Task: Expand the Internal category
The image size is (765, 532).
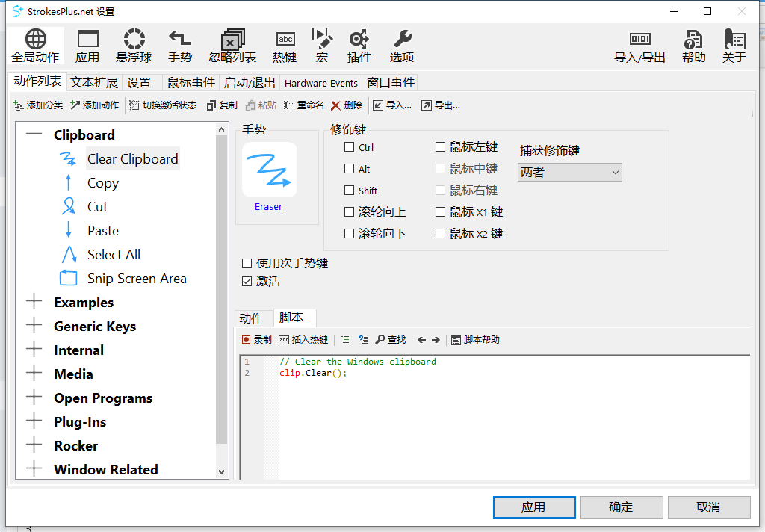Action: (x=34, y=350)
